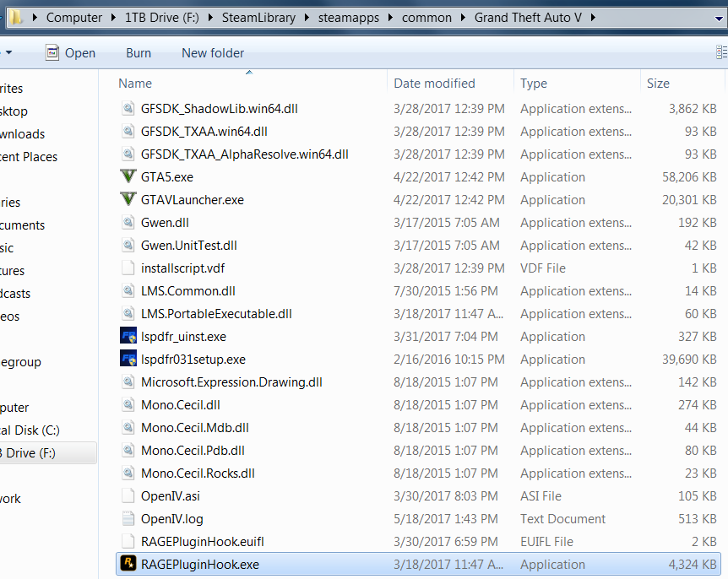Viewport: 728px width, 579px height.
Task: Expand the arrow after Grand Theft Auto V
Action: coord(593,18)
